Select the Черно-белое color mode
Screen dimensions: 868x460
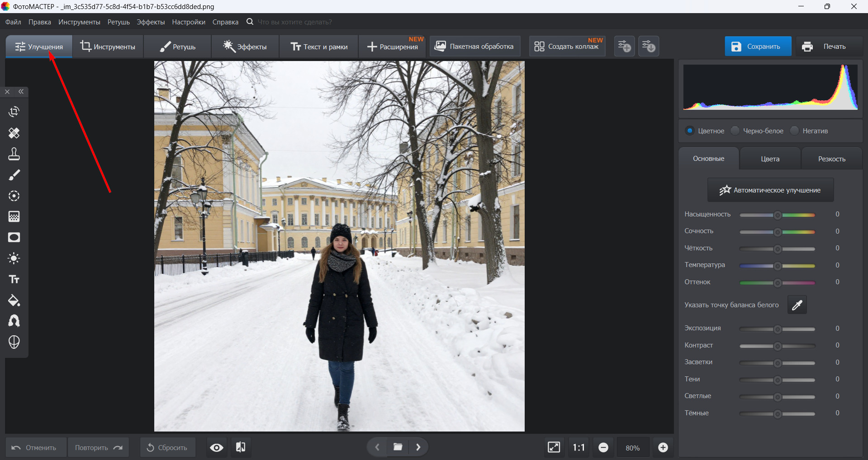tap(735, 131)
